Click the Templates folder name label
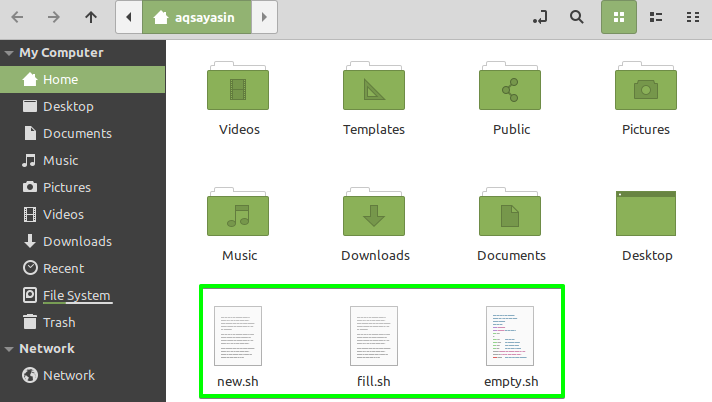Image resolution: width=712 pixels, height=402 pixels. [374, 129]
